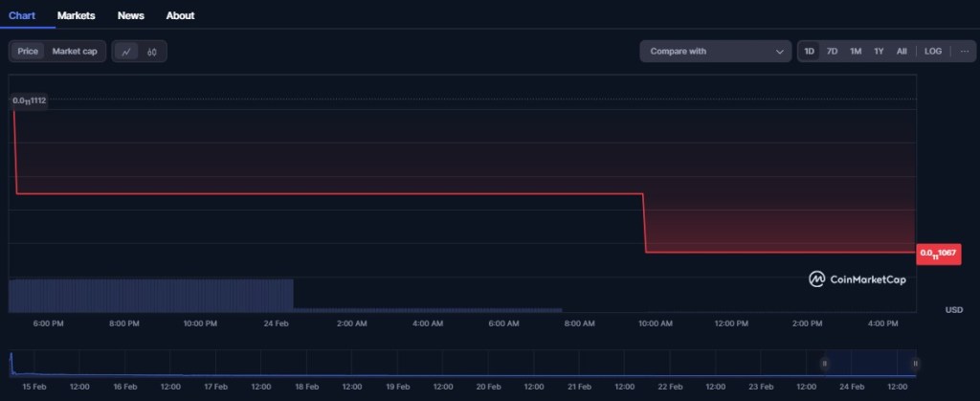Viewport: 980px width, 401px height.
Task: Select All time range
Action: pyautogui.click(x=902, y=52)
